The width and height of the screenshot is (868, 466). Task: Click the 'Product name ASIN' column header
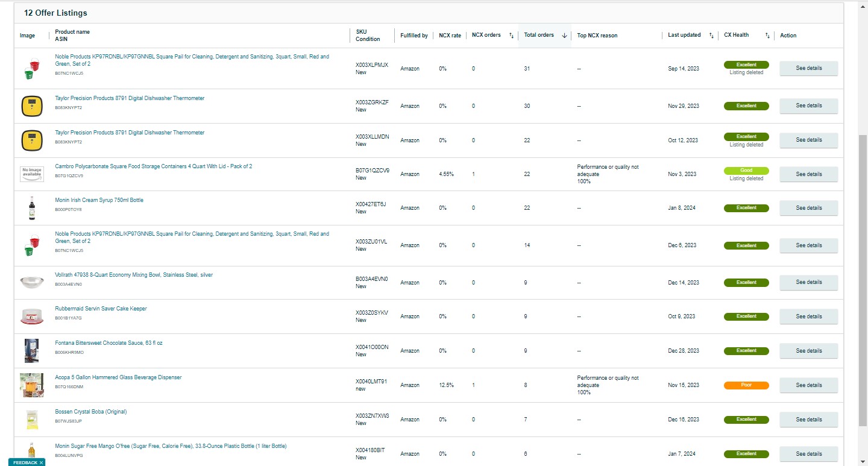pyautogui.click(x=72, y=36)
